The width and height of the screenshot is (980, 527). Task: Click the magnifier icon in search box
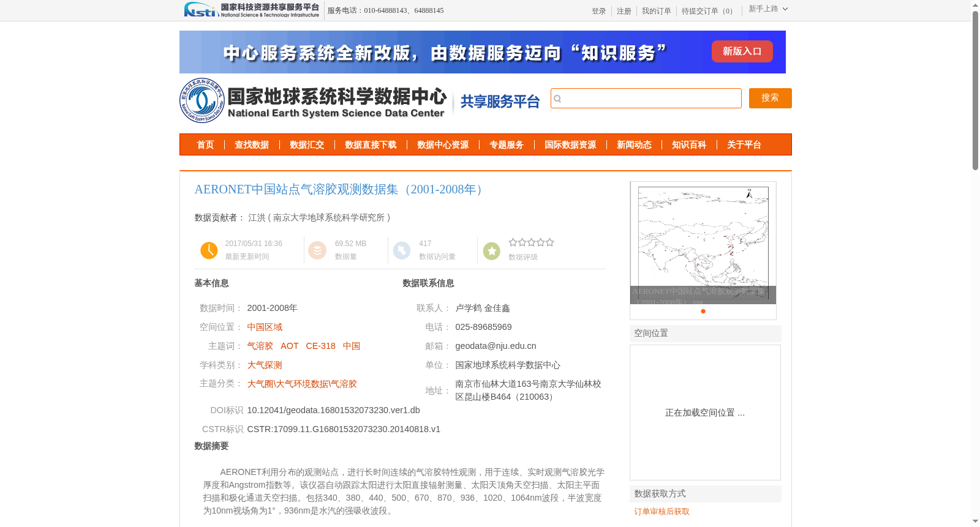point(557,99)
